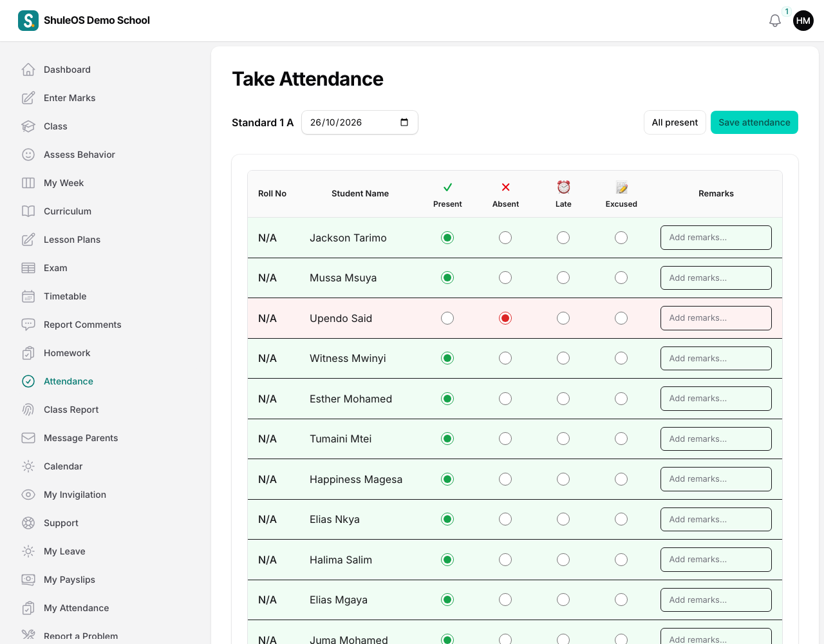This screenshot has width=824, height=644.
Task: Open the notifications bell
Action: coord(775,21)
